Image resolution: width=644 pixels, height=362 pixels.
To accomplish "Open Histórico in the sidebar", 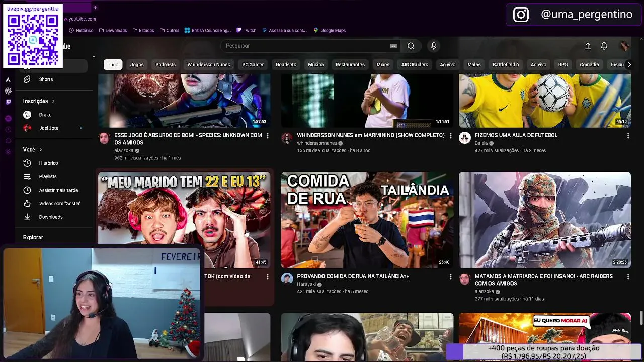I will pos(48,163).
